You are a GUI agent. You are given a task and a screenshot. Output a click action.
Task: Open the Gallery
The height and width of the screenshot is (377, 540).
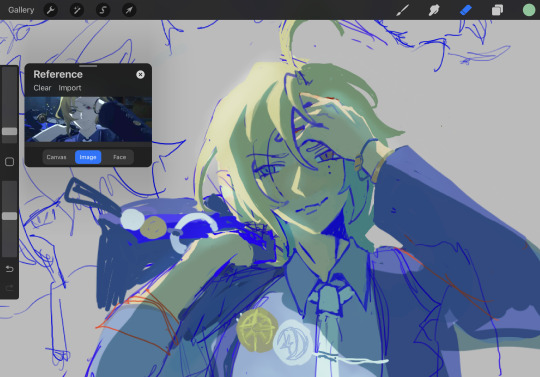click(21, 10)
